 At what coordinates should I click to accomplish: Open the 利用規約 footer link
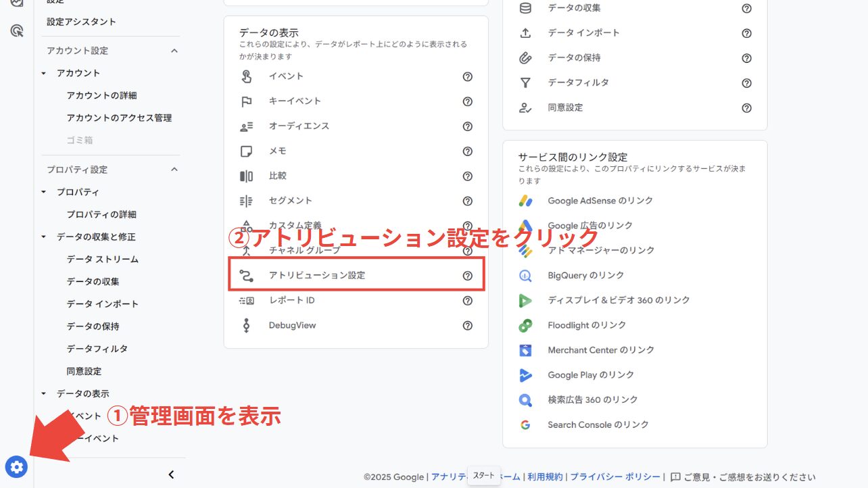545,477
